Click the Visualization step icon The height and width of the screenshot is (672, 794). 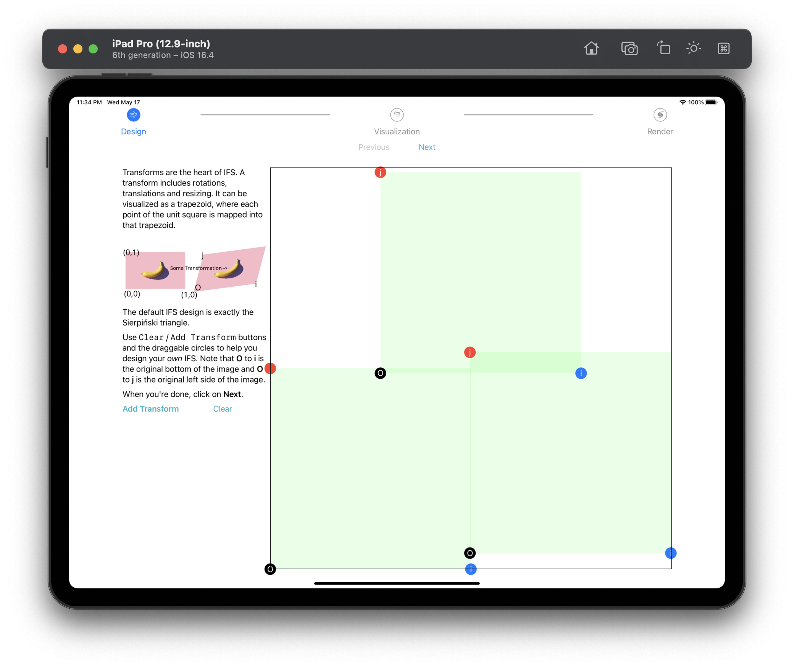(x=397, y=115)
